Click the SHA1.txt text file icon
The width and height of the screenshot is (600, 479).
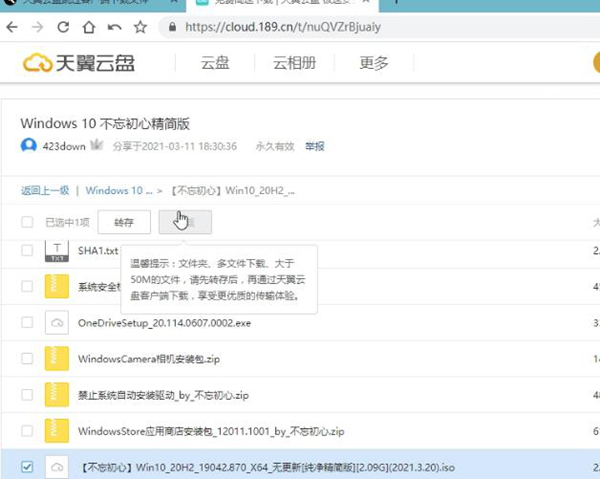pyautogui.click(x=57, y=251)
